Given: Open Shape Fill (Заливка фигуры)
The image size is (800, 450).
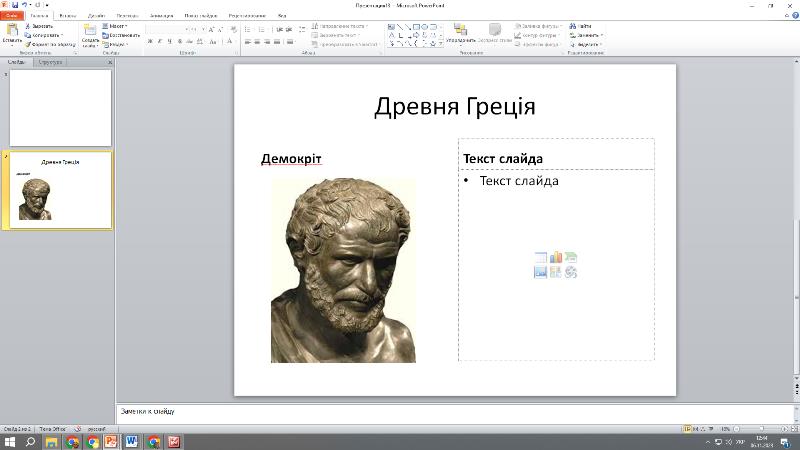Looking at the screenshot, I should (538, 26).
